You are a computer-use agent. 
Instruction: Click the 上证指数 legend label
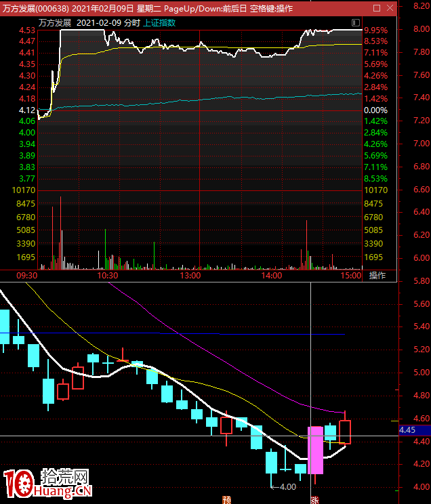point(159,23)
